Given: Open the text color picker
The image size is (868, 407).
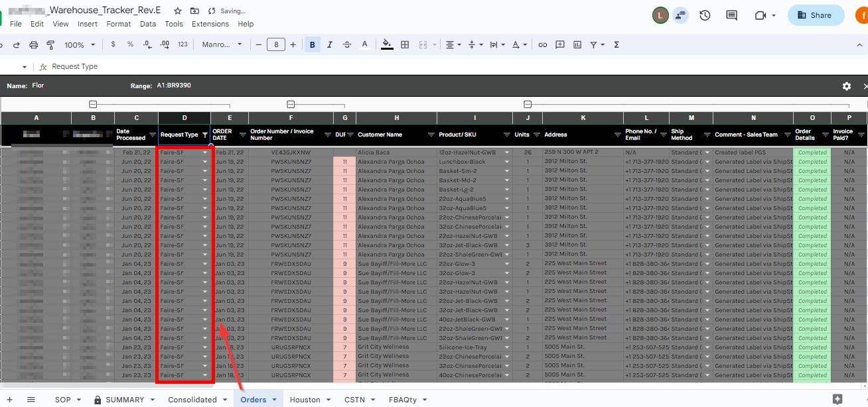Looking at the screenshot, I should tap(364, 44).
